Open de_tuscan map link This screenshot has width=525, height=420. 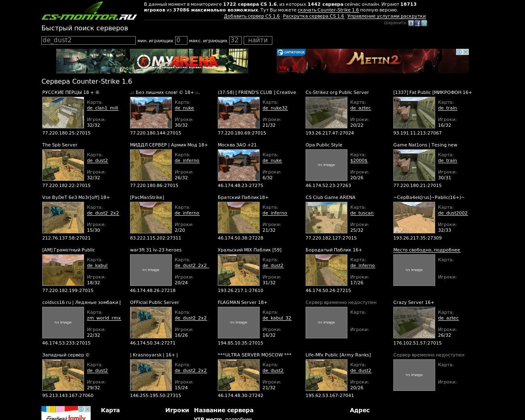362,213
